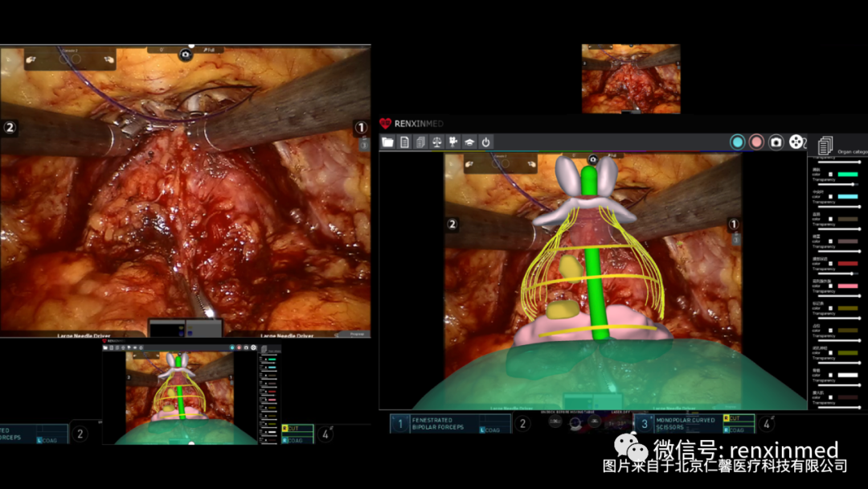This screenshot has height=489, width=868.
Task: Click the graduation cap icon in toolbar
Action: (469, 142)
